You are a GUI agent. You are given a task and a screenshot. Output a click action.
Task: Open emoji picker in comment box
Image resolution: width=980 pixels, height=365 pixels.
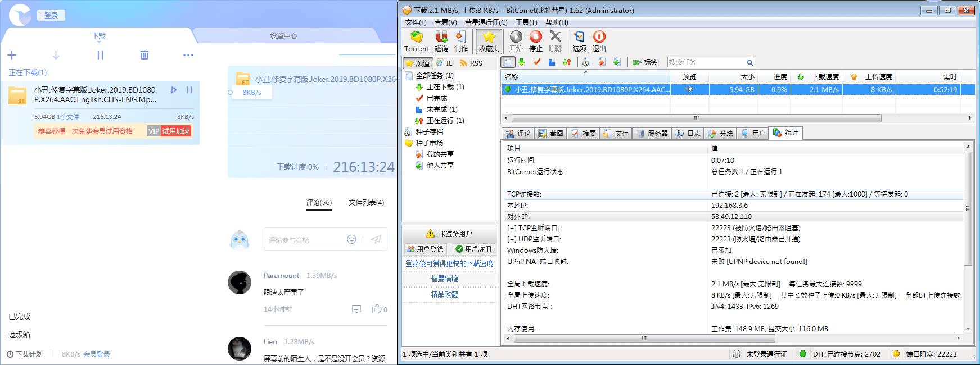click(351, 239)
